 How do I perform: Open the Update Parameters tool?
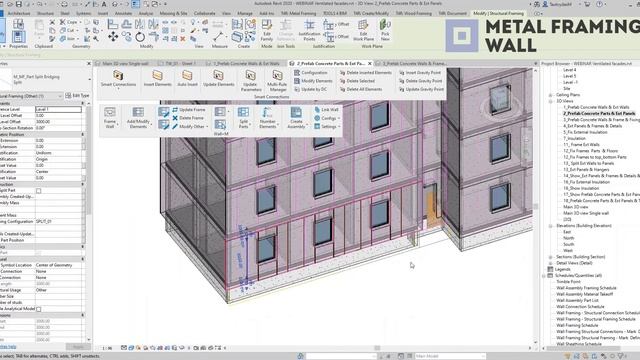pyautogui.click(x=251, y=80)
